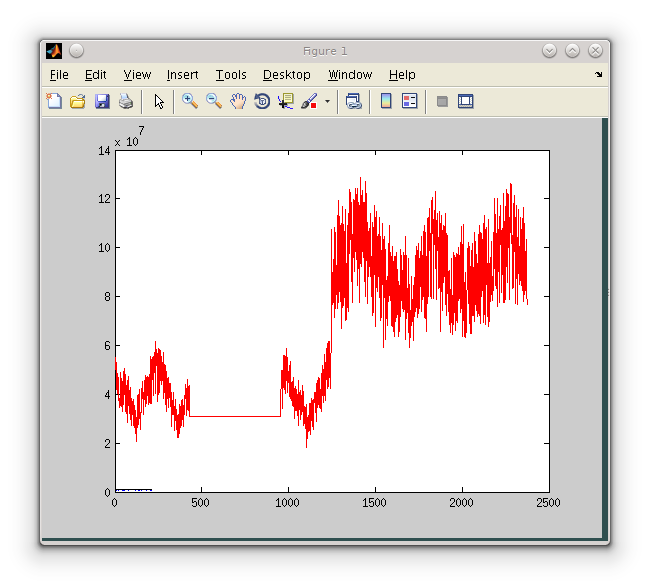Select the Zoom In magnifier tool
Viewport: 650px width, 585px height.
[189, 101]
